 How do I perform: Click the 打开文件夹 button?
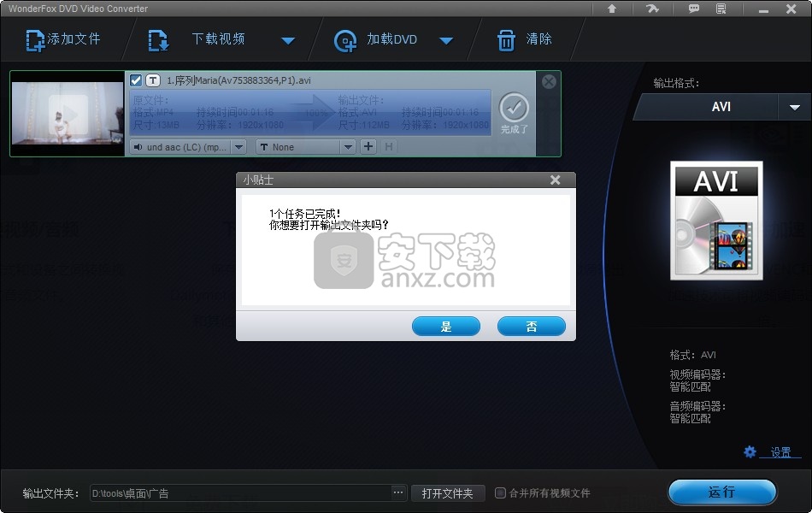[x=448, y=493]
